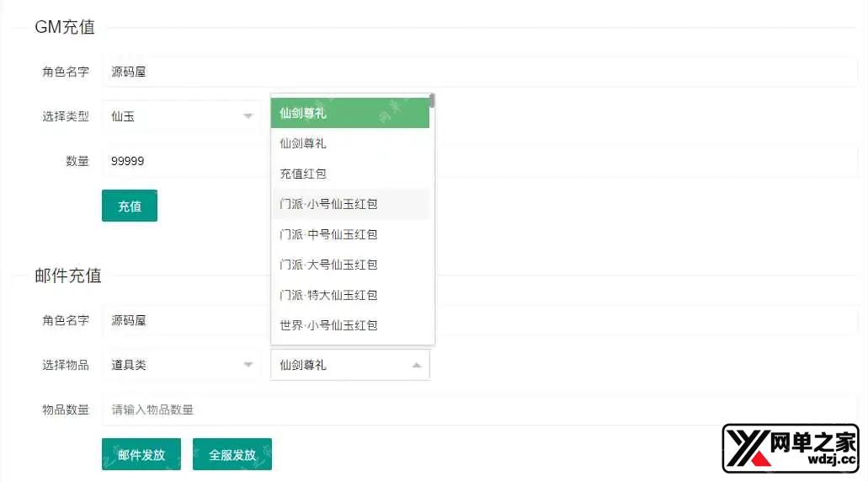
Task: Pick the 世界·小号仙玉红包 option
Action: pyautogui.click(x=349, y=325)
